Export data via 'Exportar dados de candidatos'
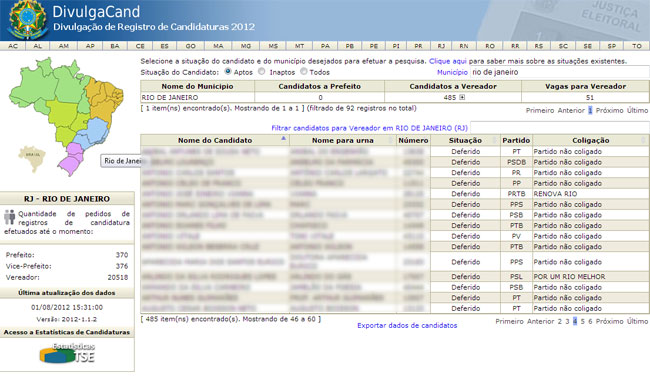Screen dimensions: 650x383 (407, 325)
